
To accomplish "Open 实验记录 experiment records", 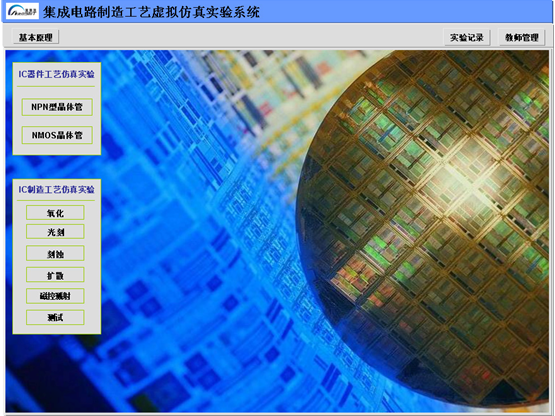I will point(467,38).
